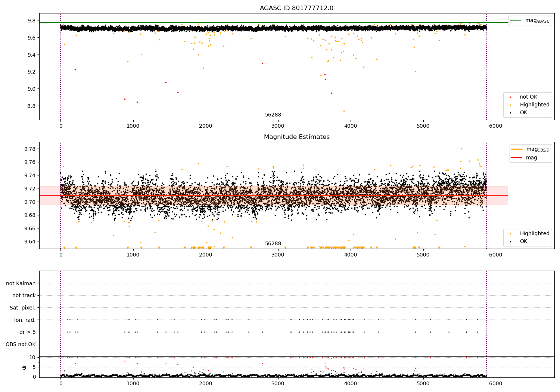Click the 9.64 y-axis tick in middle plot
Viewport: 560px width, 392px height.
30,242
